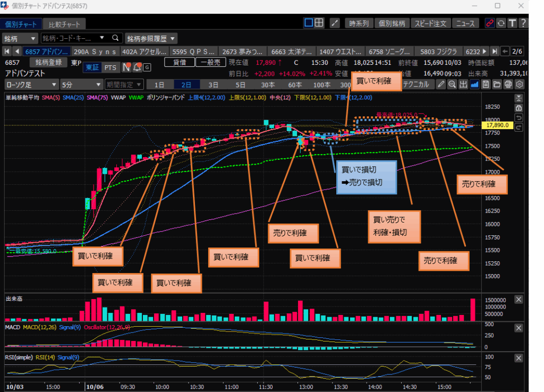The width and height of the screenshot is (544, 392).
Task: Switch to the four-pane grid layout
Action: coord(319,23)
